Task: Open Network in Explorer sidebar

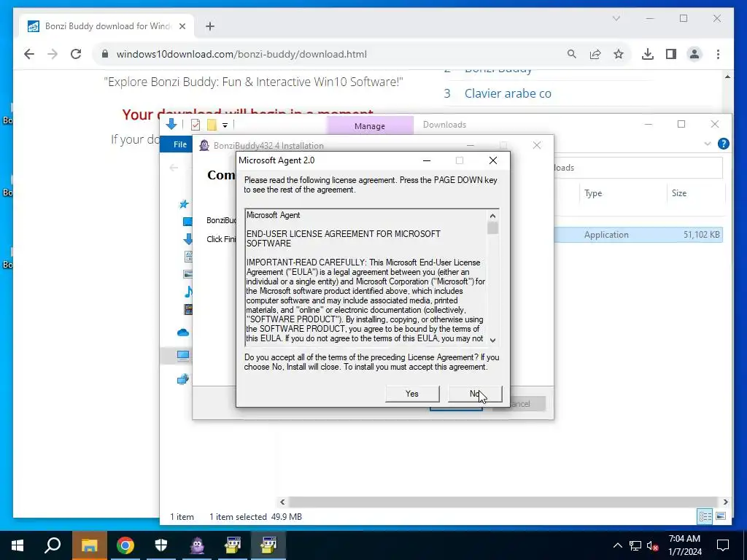Action: (183, 379)
